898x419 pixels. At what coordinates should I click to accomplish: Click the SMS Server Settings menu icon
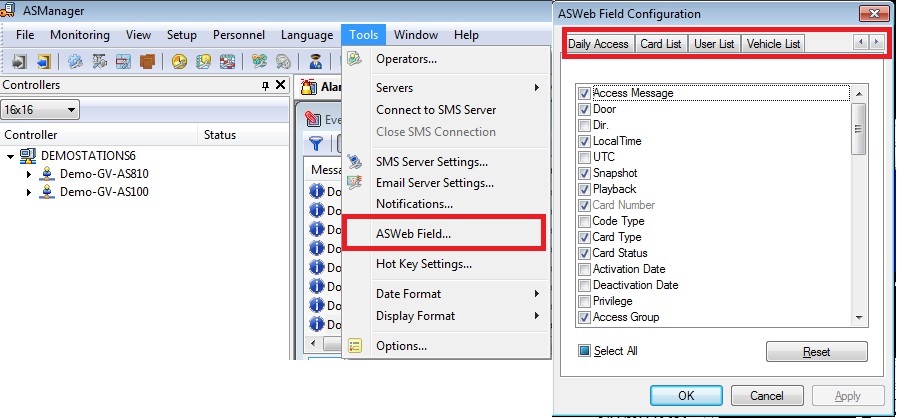[x=355, y=161]
